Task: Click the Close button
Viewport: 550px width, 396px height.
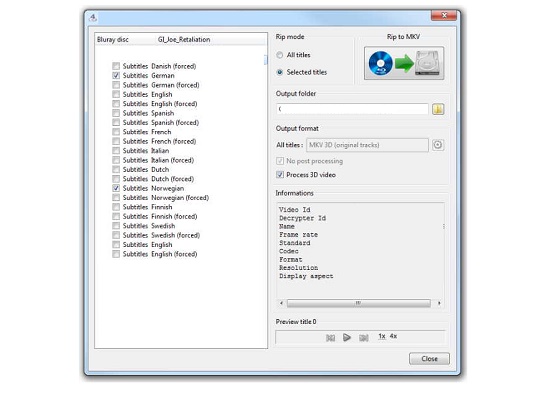Action: 429,358
